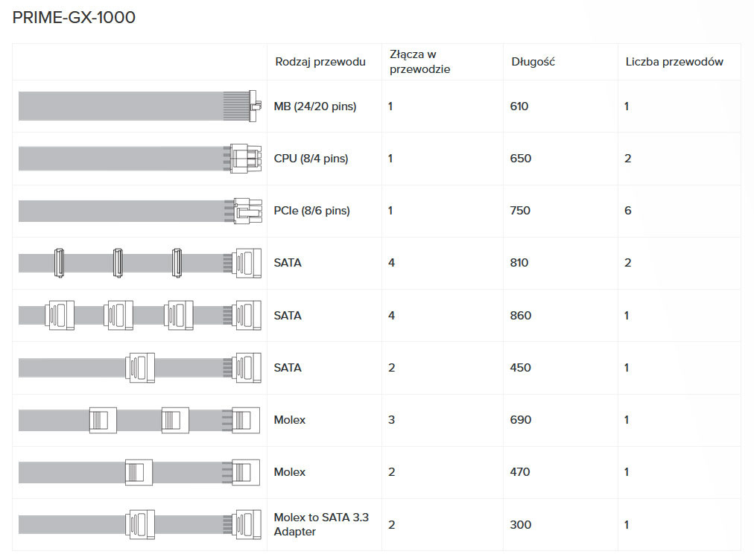754x560 pixels.
Task: Select the 'PCIe (8/6 pins)' label
Action: (311, 211)
